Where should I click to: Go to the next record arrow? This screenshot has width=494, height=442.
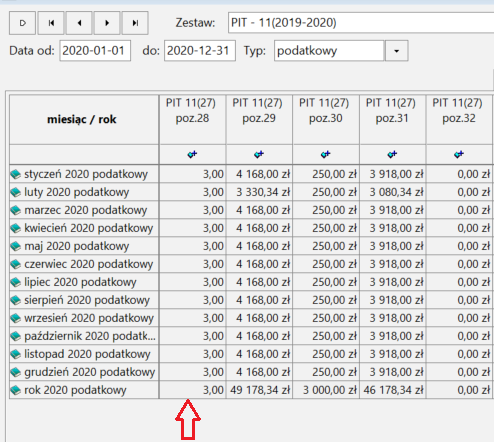pyautogui.click(x=107, y=23)
